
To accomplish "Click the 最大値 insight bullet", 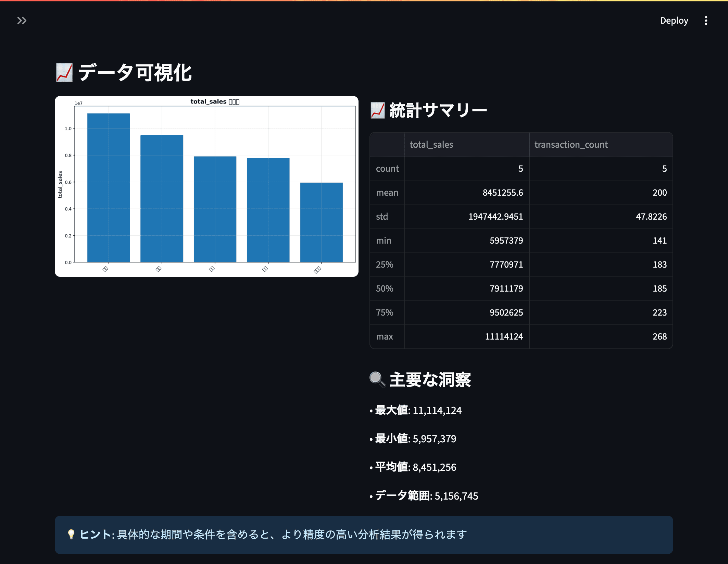I will 416,410.
